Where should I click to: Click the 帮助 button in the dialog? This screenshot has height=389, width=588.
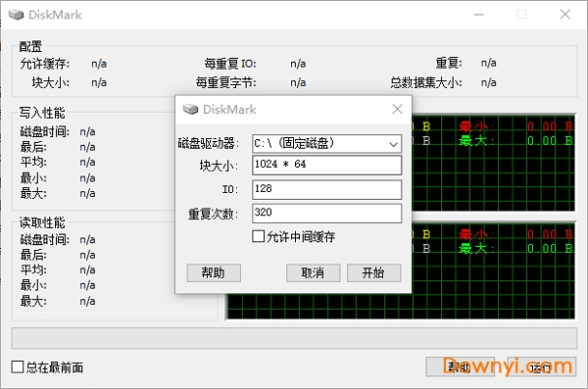[x=214, y=272]
